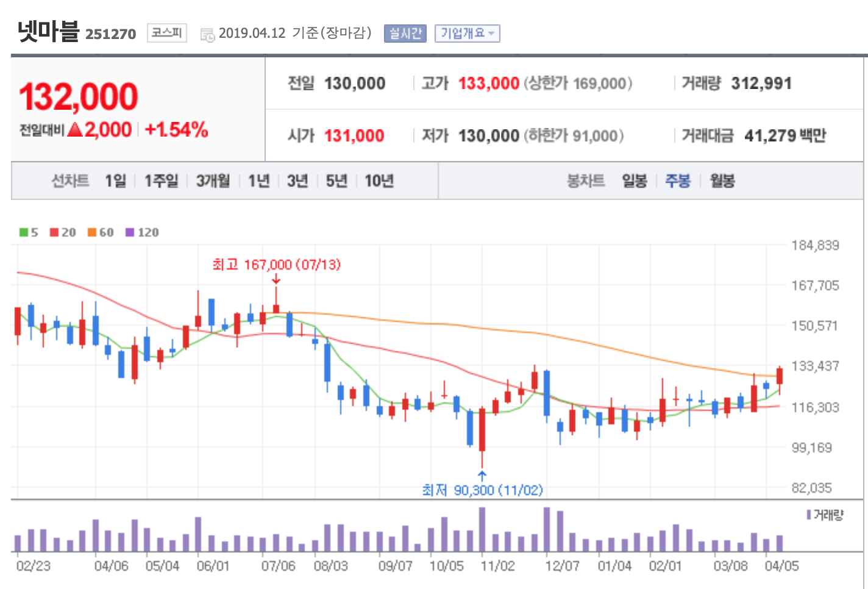
Task: Click the 하한가 91,000 text
Action: (x=574, y=135)
